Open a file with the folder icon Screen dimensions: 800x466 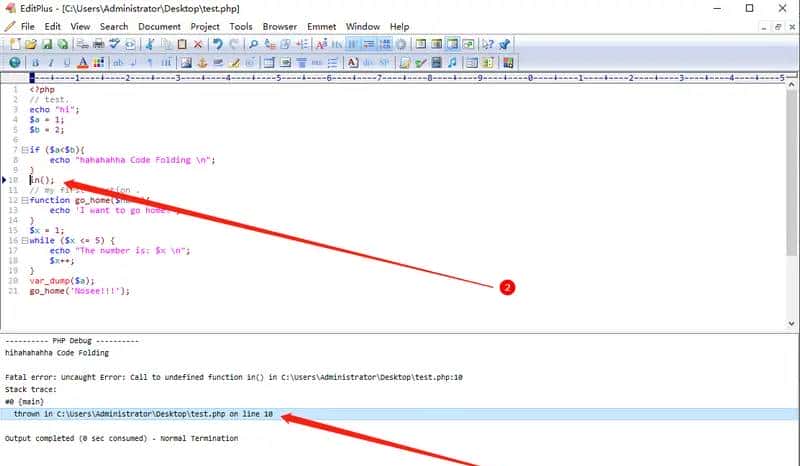click(x=31, y=44)
